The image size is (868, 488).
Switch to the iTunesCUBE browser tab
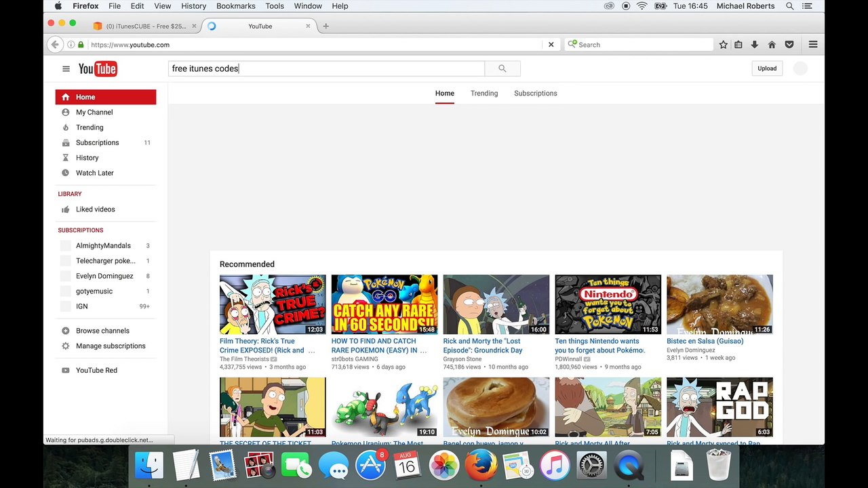click(x=145, y=26)
